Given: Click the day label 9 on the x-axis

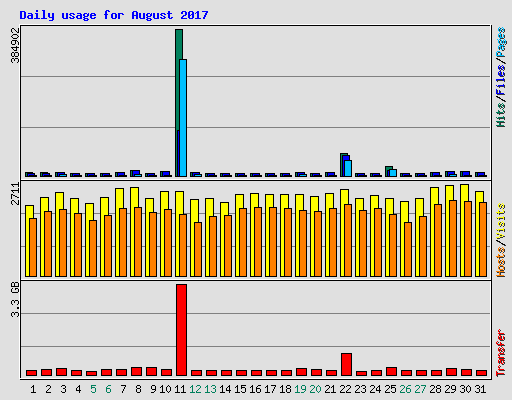Looking at the screenshot, I should [x=153, y=389].
